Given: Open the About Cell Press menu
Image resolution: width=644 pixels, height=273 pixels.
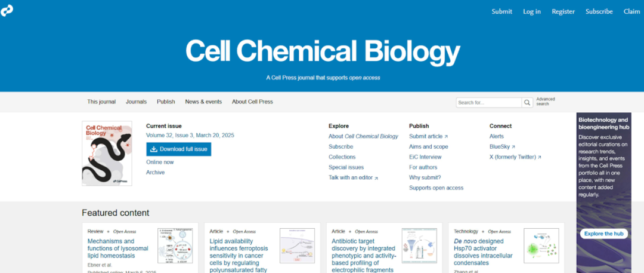Looking at the screenshot, I should (252, 102).
